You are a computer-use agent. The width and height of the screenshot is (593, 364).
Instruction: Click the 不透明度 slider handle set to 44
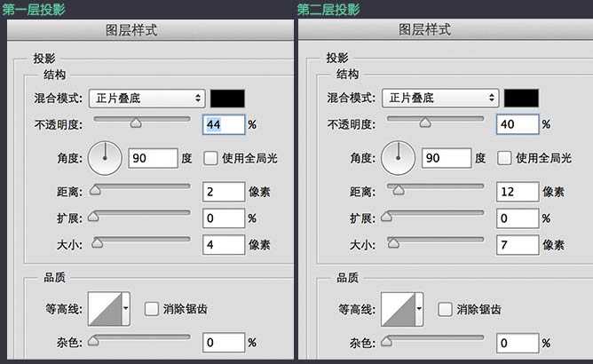135,123
